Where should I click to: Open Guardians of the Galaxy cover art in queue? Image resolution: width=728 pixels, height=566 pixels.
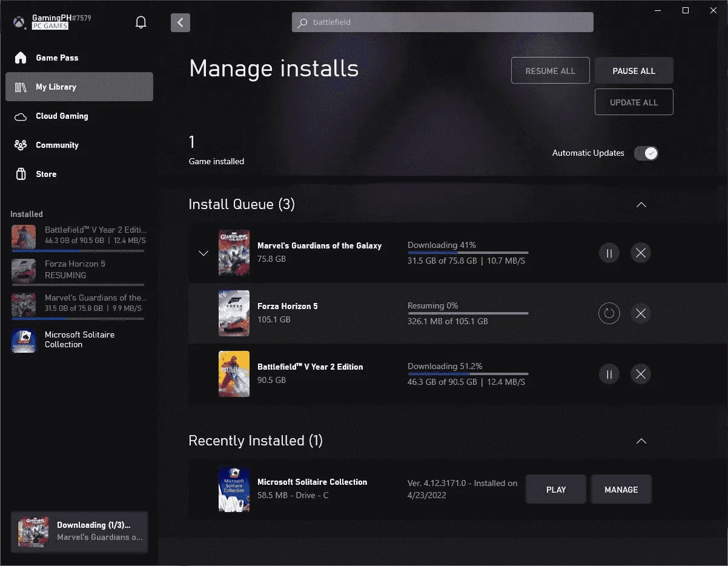point(234,253)
